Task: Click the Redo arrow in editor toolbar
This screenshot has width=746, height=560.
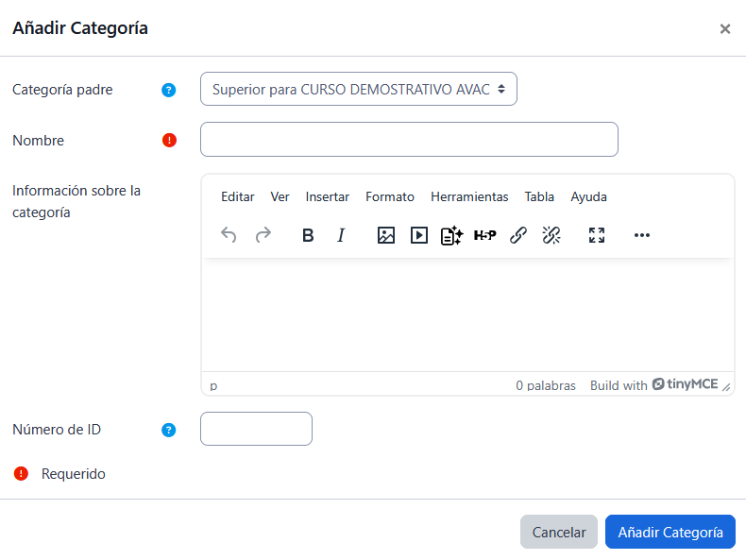Action: (263, 235)
